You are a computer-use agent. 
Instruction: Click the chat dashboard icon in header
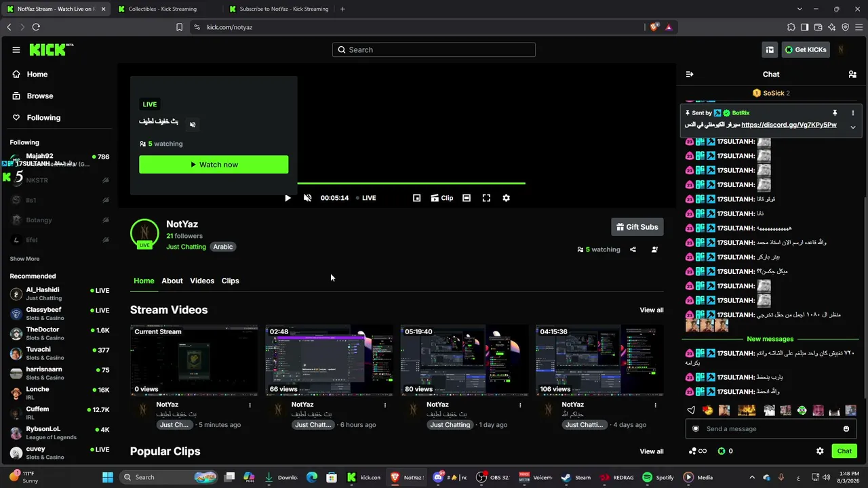click(770, 49)
